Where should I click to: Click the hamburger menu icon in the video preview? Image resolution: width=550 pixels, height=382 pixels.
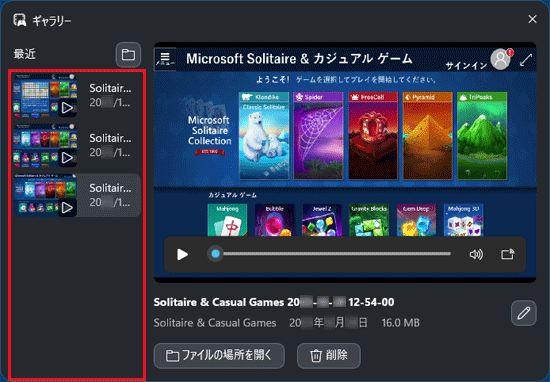tap(165, 59)
